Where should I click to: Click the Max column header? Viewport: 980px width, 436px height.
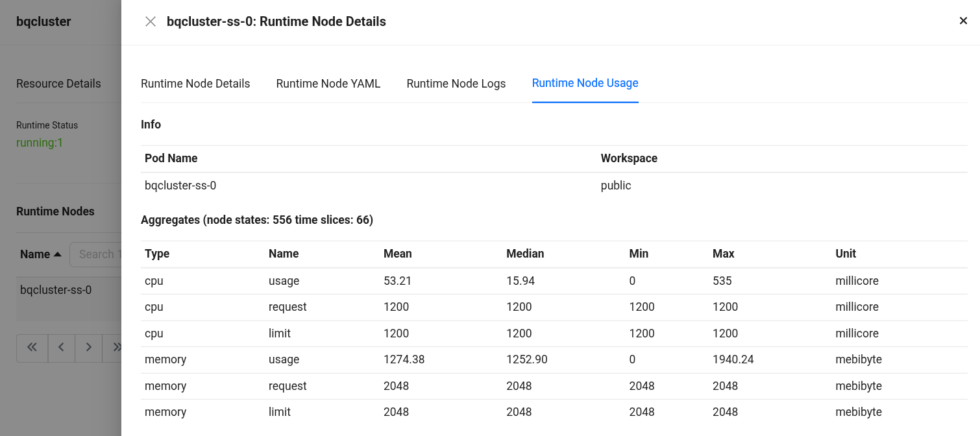coord(724,254)
